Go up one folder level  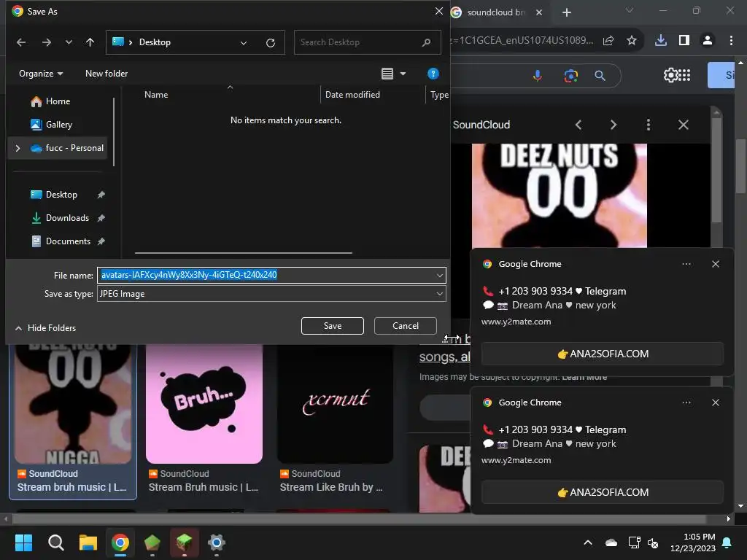(x=90, y=42)
